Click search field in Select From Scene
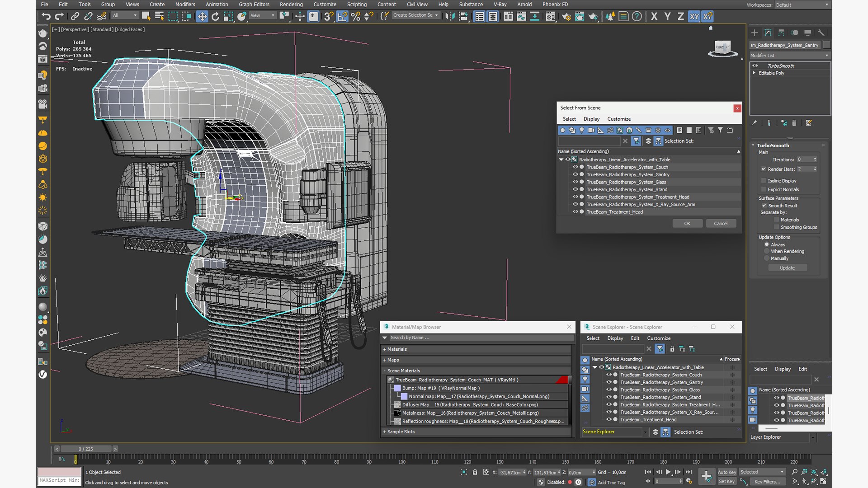The width and height of the screenshot is (868, 488). click(590, 141)
